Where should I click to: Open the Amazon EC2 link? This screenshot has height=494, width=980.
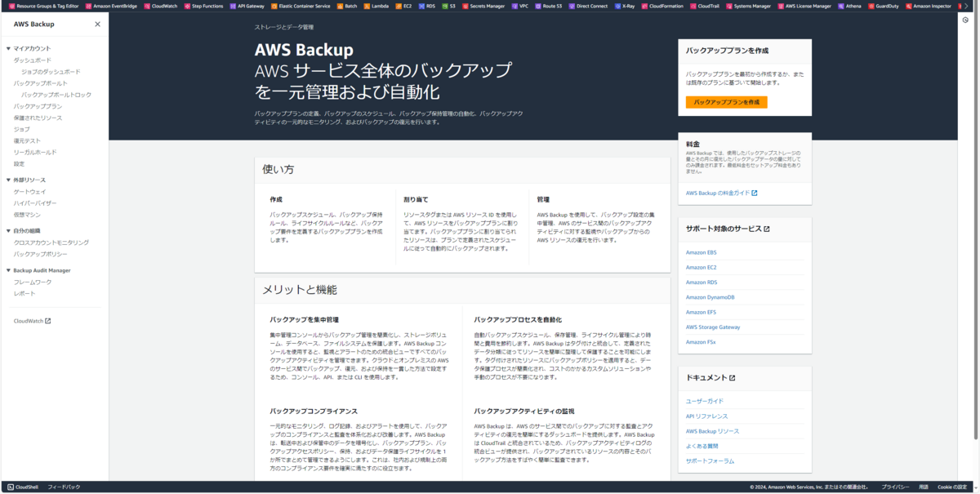701,267
